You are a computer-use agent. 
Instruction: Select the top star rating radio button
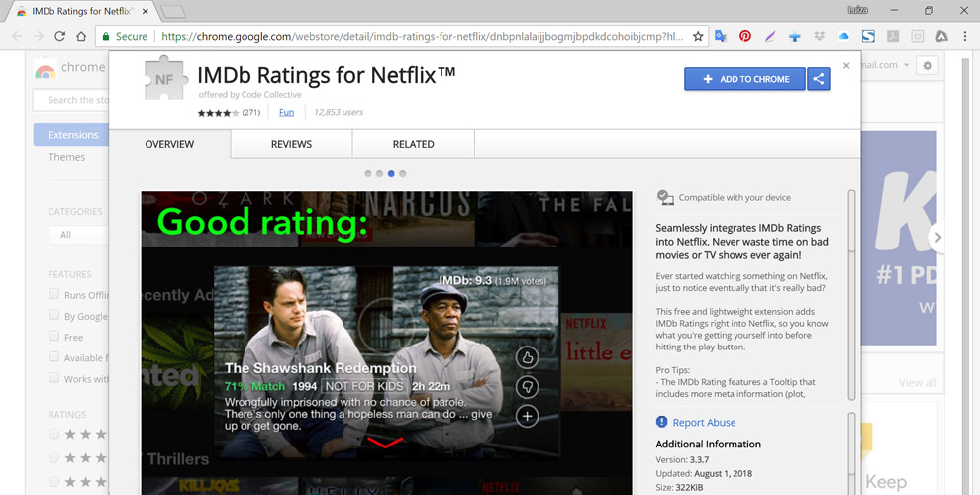(x=53, y=434)
